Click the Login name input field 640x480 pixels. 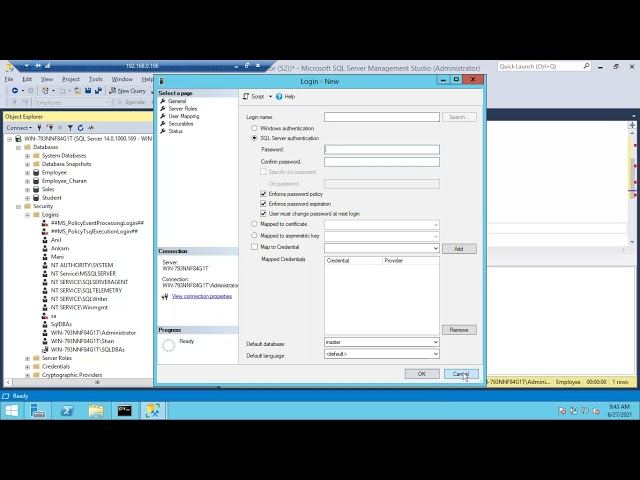[382, 117]
